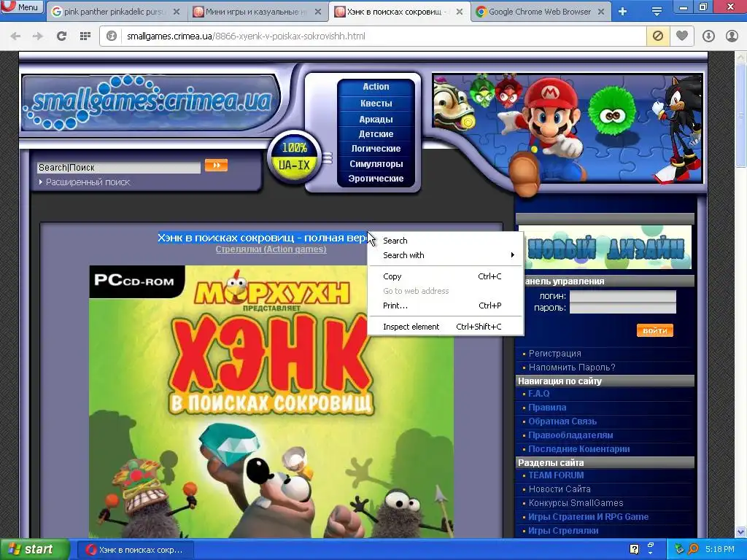Open the Напомнить Пароль? link
This screenshot has height=560, width=747.
tap(572, 367)
